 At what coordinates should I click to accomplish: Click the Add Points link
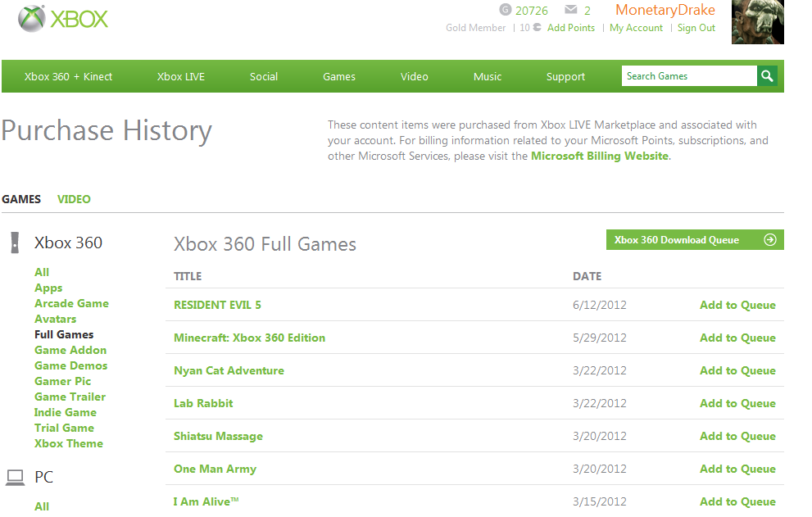point(571,28)
